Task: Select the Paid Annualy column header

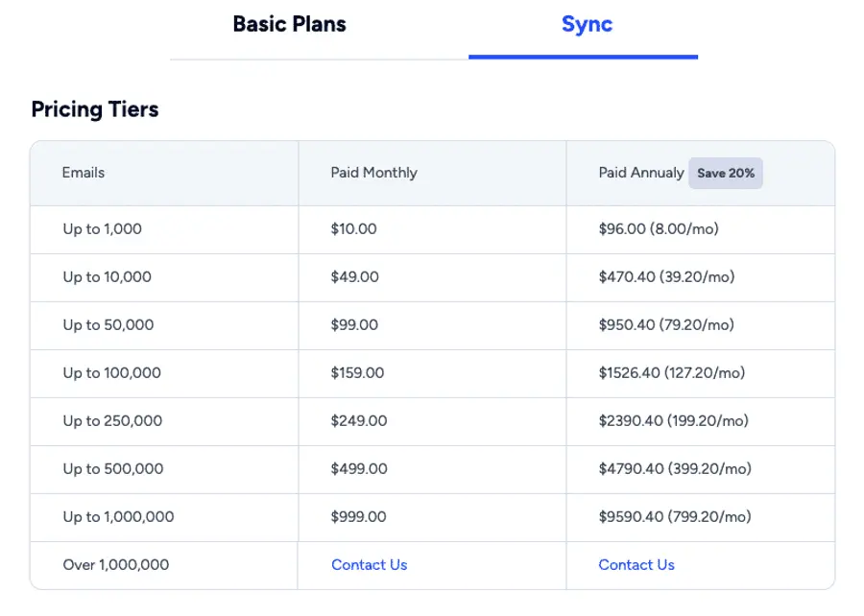Action: pos(640,173)
